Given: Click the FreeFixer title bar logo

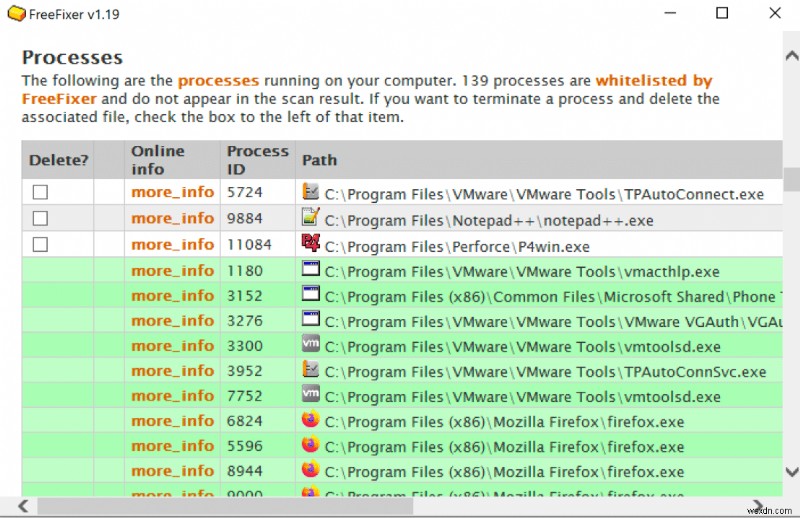Looking at the screenshot, I should pos(16,14).
